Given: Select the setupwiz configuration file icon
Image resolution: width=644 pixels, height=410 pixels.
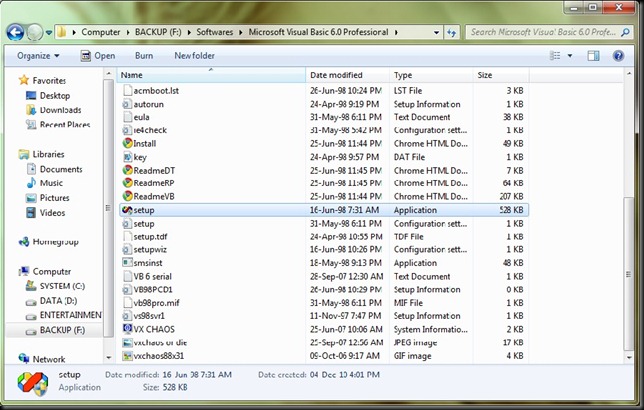Looking at the screenshot, I should 127,249.
